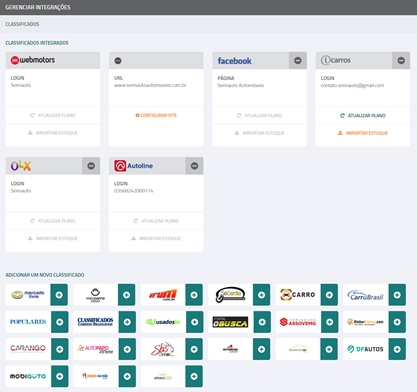
Task: Add SóCarrão with its plus icon
Action: pyautogui.click(x=262, y=295)
